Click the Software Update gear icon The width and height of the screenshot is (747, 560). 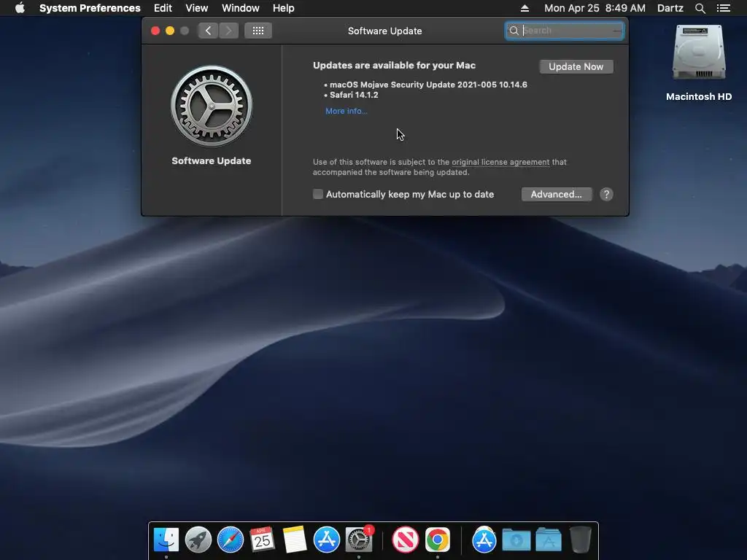[212, 106]
